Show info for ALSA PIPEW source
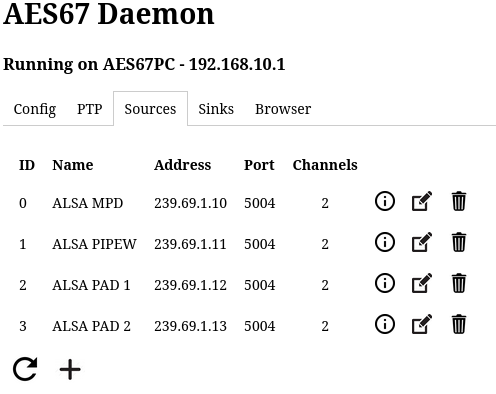Screen dimensions: 496x394 point(385,242)
